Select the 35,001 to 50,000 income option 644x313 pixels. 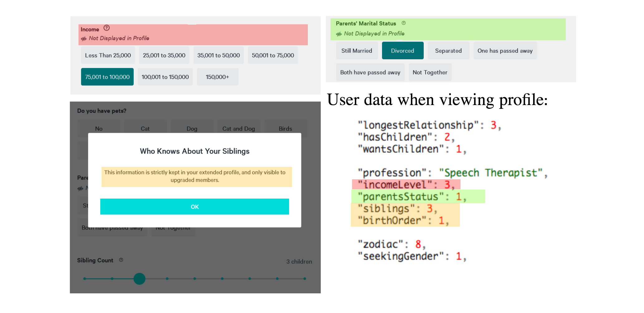click(218, 55)
